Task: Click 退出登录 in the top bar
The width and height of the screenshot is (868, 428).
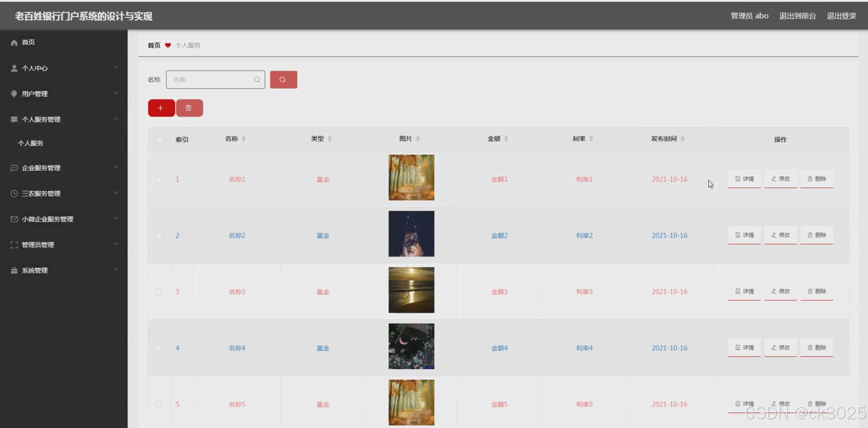Action: (x=841, y=16)
